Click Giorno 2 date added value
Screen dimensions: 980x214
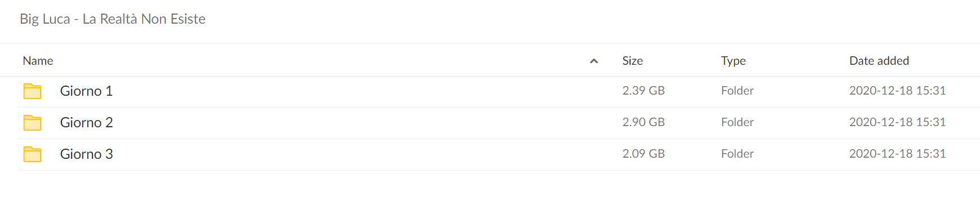pos(897,122)
